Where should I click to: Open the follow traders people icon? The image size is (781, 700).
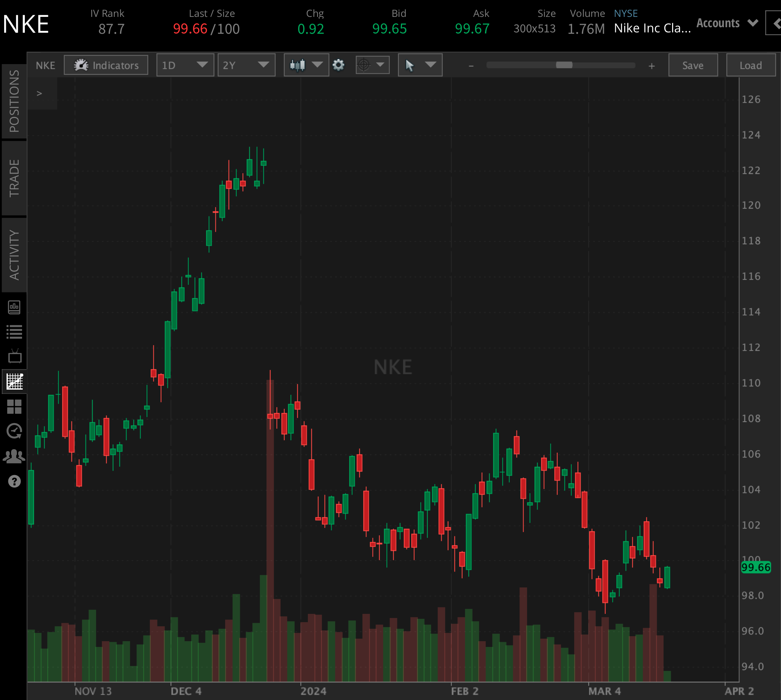click(14, 456)
